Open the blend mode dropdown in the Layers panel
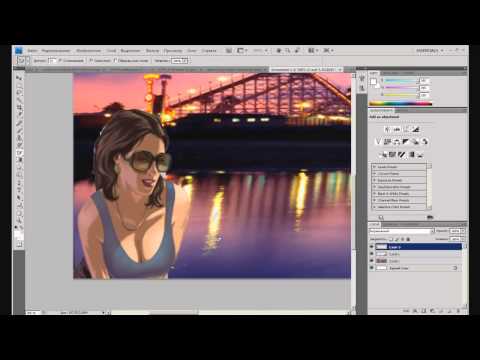Image resolution: width=480 pixels, height=360 pixels. tap(402, 231)
